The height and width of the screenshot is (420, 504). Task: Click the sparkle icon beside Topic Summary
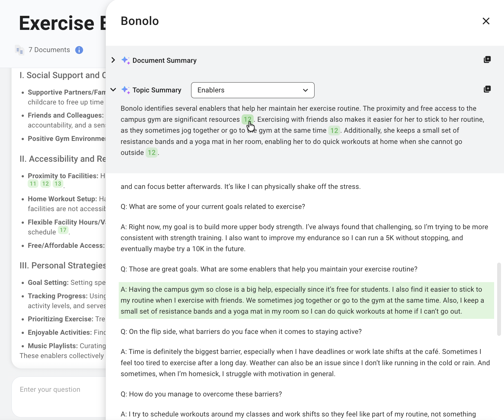(126, 90)
